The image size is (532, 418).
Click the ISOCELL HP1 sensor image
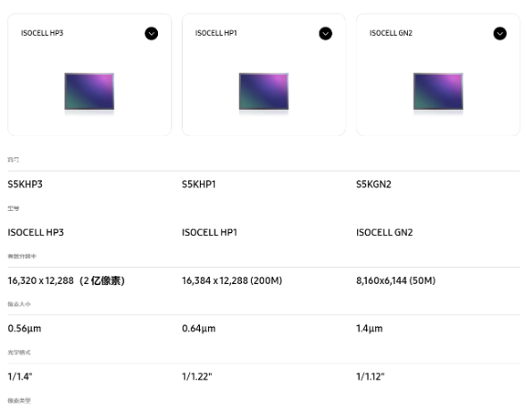263,91
